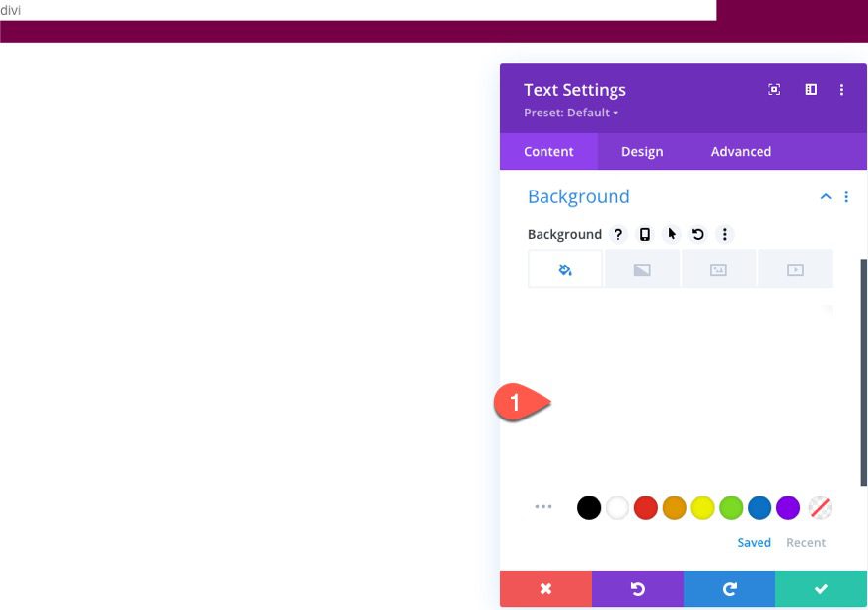Select the gradient background type icon
The image size is (868, 610).
pos(641,267)
